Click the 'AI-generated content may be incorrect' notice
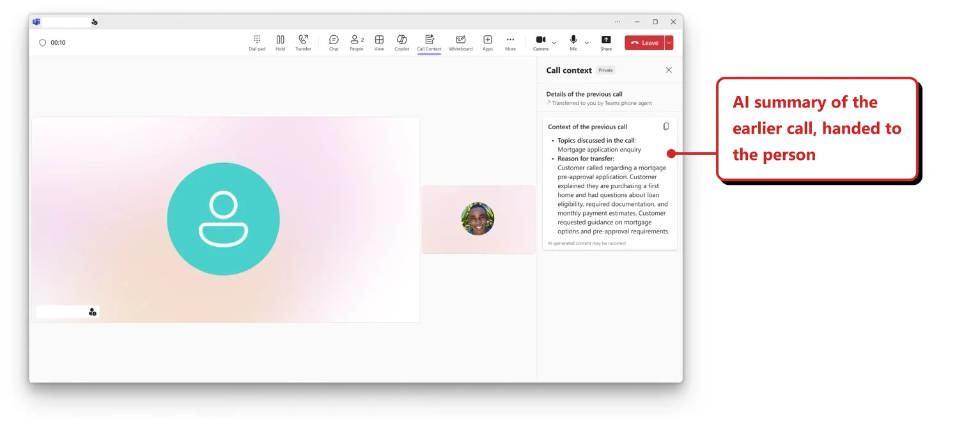The width and height of the screenshot is (980, 426). coord(587,243)
